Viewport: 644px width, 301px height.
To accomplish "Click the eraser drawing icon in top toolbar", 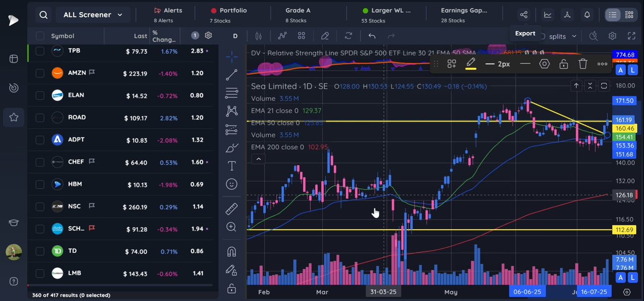I will pos(325,36).
